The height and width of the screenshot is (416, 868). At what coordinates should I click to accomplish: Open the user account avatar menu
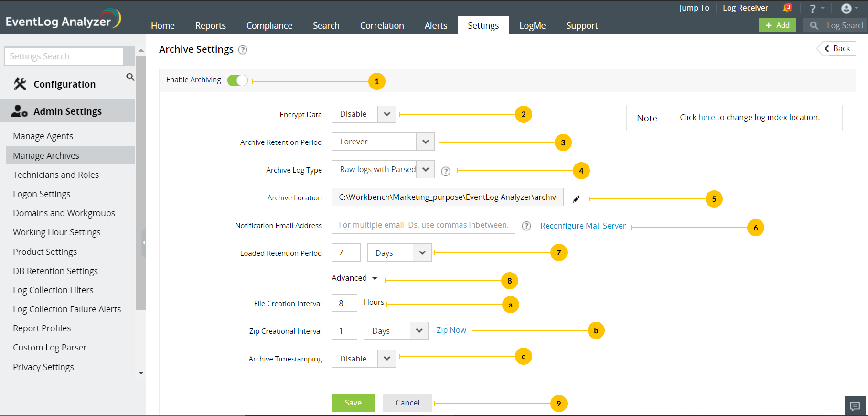849,9
